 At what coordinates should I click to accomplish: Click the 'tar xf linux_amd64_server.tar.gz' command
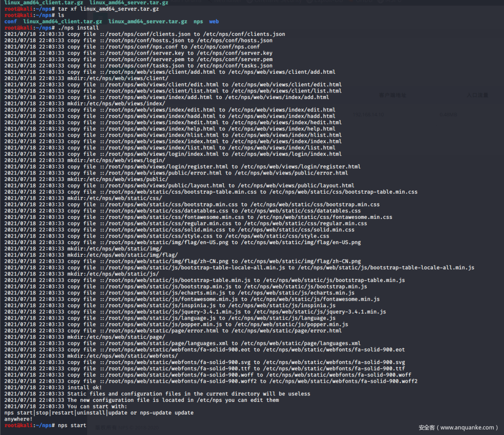point(108,9)
